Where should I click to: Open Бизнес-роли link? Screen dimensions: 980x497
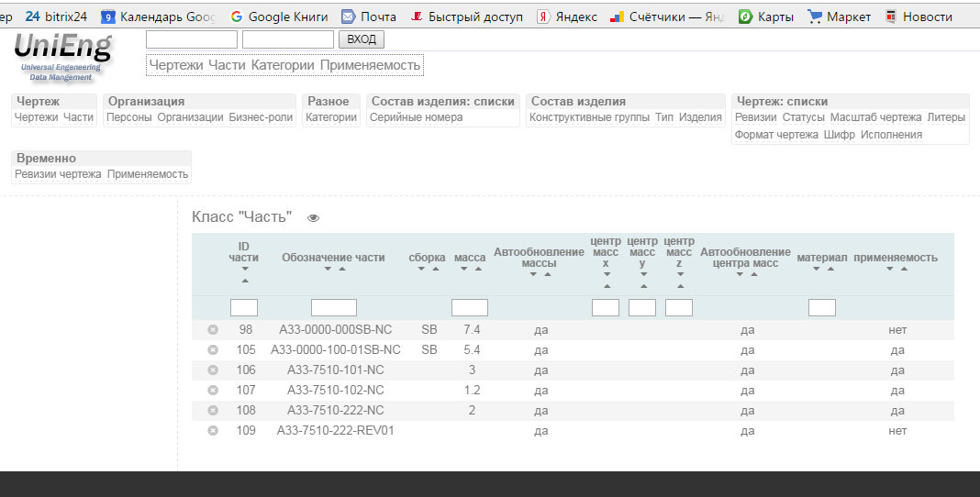pos(261,117)
